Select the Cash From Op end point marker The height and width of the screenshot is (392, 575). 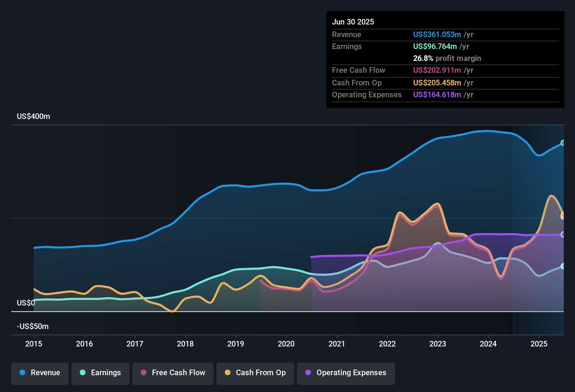(563, 215)
